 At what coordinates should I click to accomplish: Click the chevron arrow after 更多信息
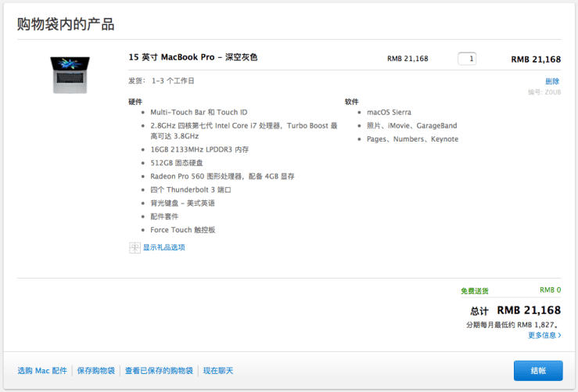559,335
